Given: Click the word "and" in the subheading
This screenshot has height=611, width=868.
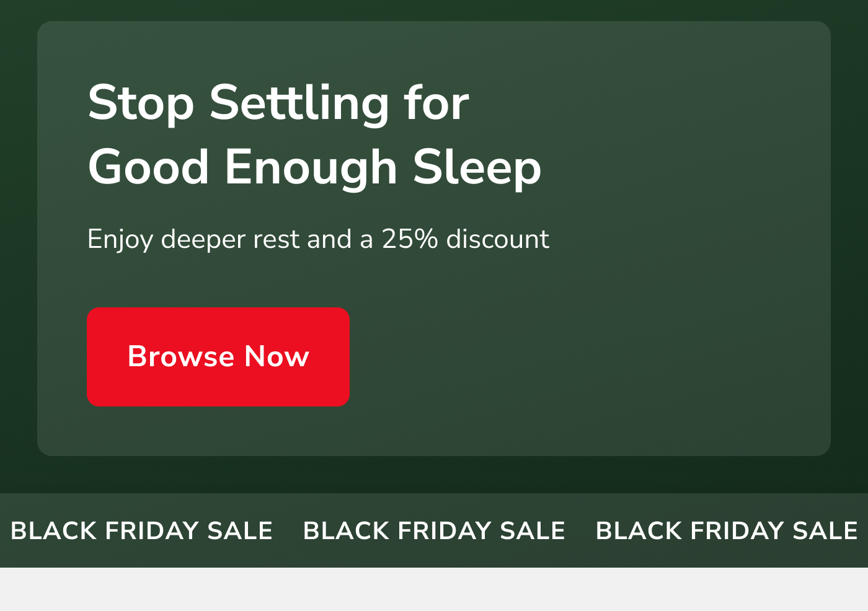Looking at the screenshot, I should click(329, 240).
